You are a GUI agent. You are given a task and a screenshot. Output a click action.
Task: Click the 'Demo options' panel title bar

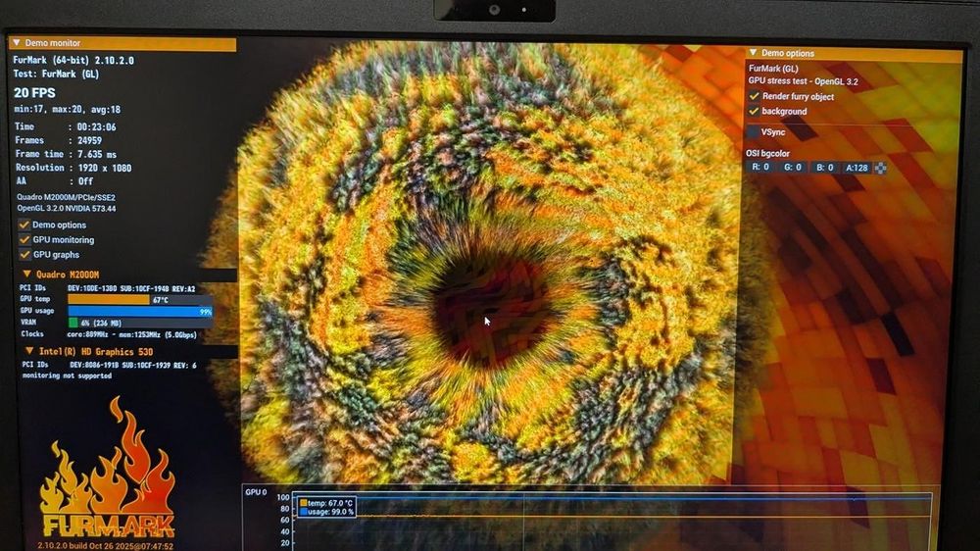pos(854,53)
